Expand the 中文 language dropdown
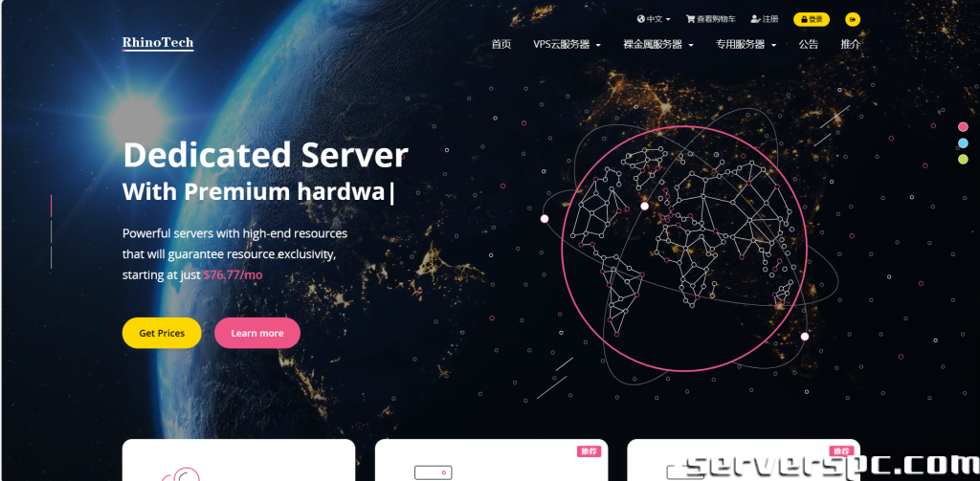The height and width of the screenshot is (481, 980). tap(654, 19)
